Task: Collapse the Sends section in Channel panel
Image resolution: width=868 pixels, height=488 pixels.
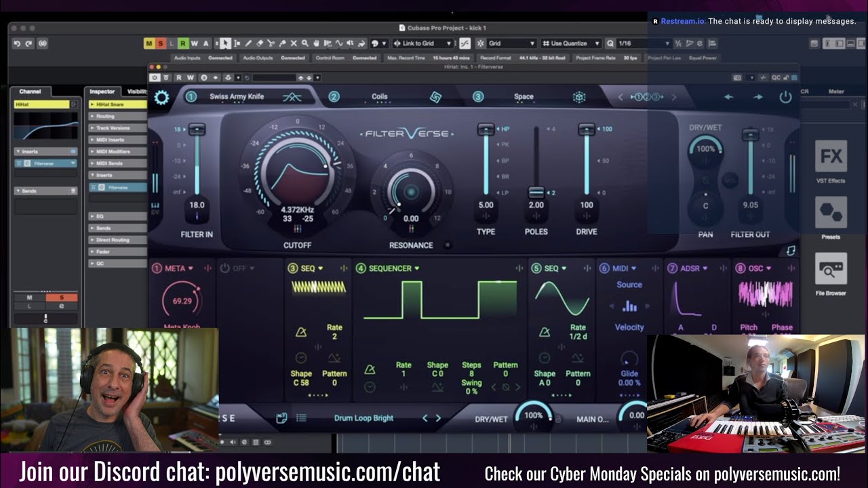Action: pos(46,191)
